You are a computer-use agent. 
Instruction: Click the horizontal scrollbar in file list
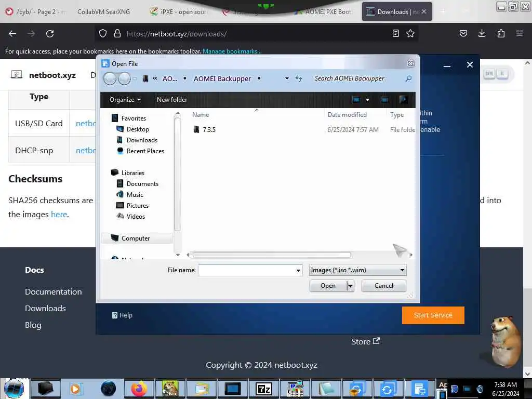point(272,255)
